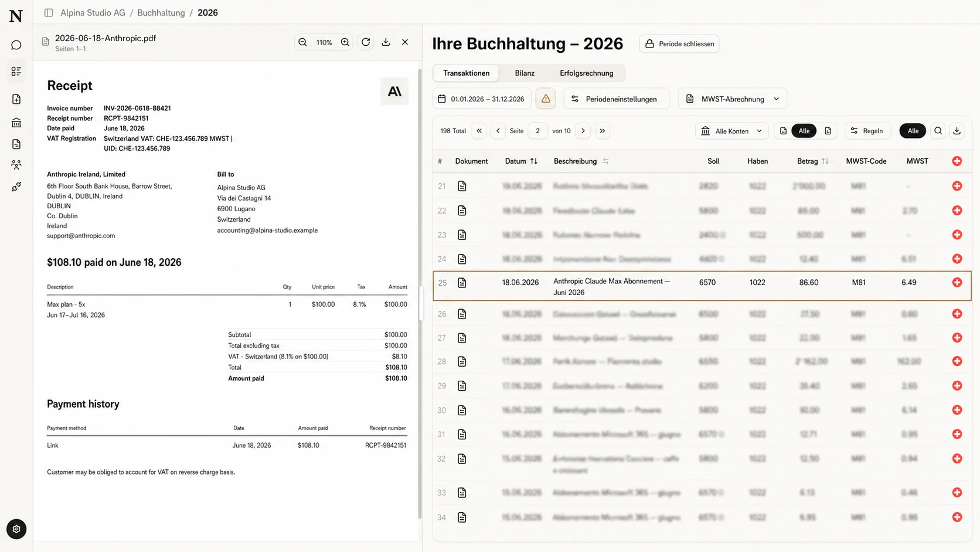The height and width of the screenshot is (552, 980).
Task: Switch to Transaktionen tab
Action: pyautogui.click(x=467, y=73)
